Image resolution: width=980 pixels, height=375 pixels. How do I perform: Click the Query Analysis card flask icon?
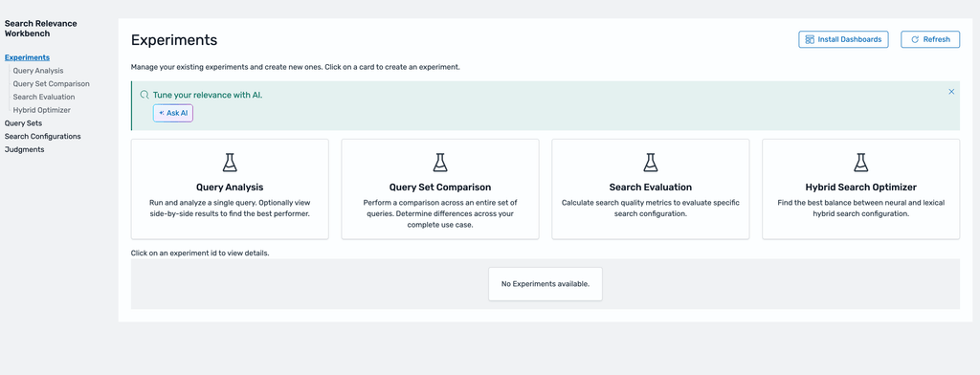pyautogui.click(x=230, y=163)
